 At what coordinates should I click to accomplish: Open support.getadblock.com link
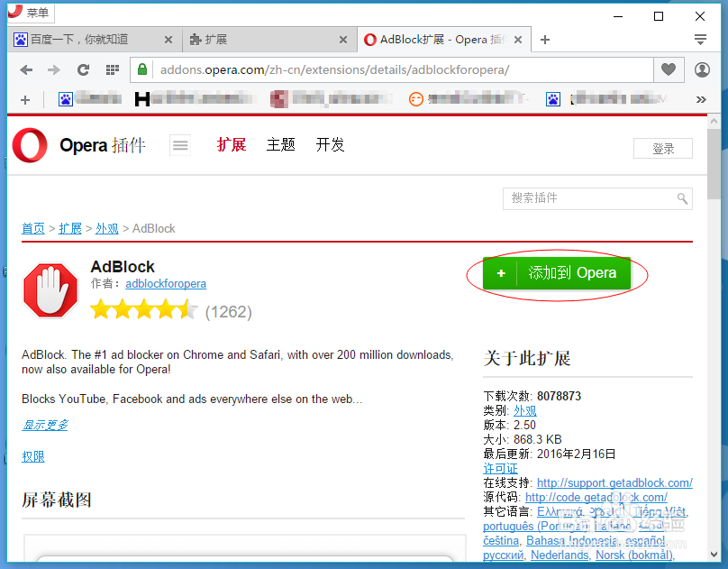pos(614,482)
